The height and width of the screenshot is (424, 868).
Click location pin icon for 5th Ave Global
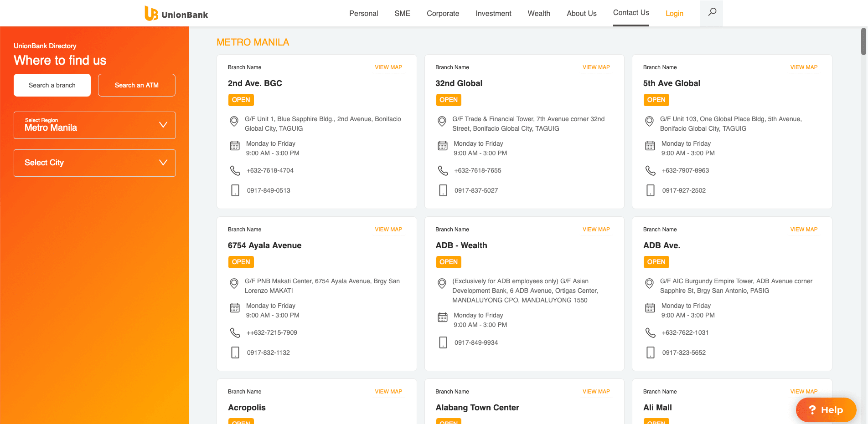coord(649,122)
